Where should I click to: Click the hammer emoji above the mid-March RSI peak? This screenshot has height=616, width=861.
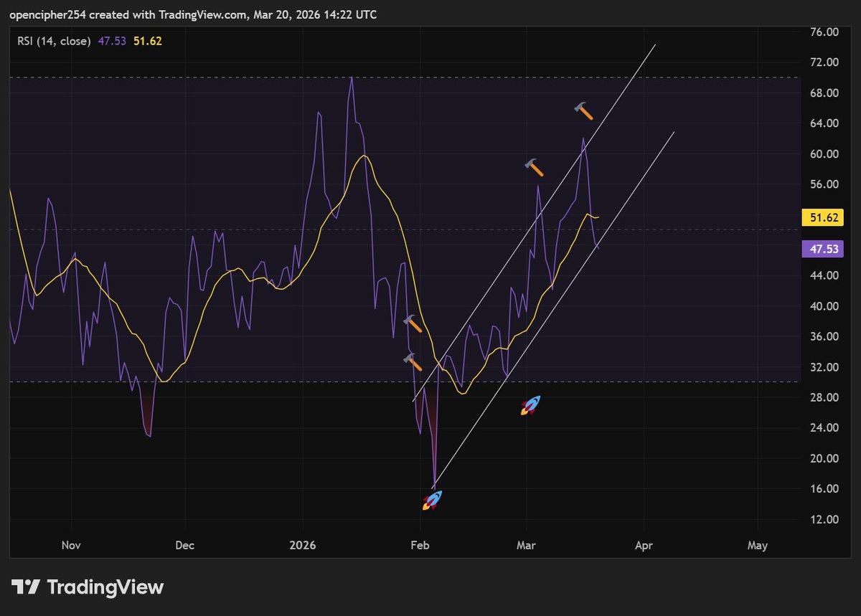click(x=584, y=110)
